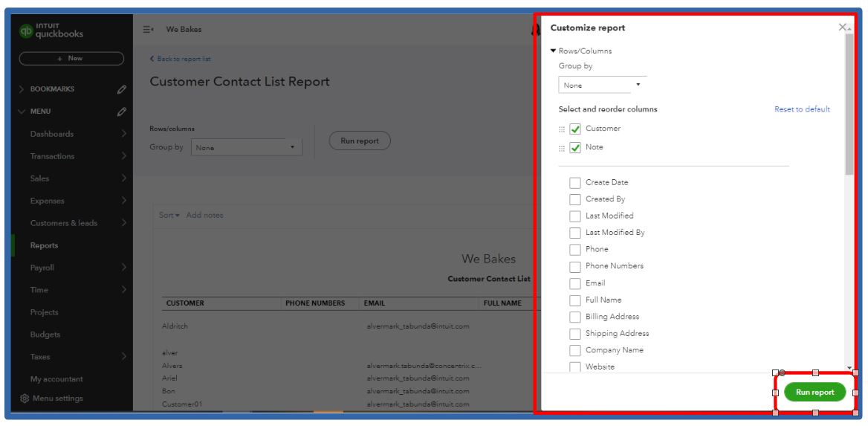Viewport: 868px width, 426px height.
Task: Click the green Run report button
Action: [814, 392]
